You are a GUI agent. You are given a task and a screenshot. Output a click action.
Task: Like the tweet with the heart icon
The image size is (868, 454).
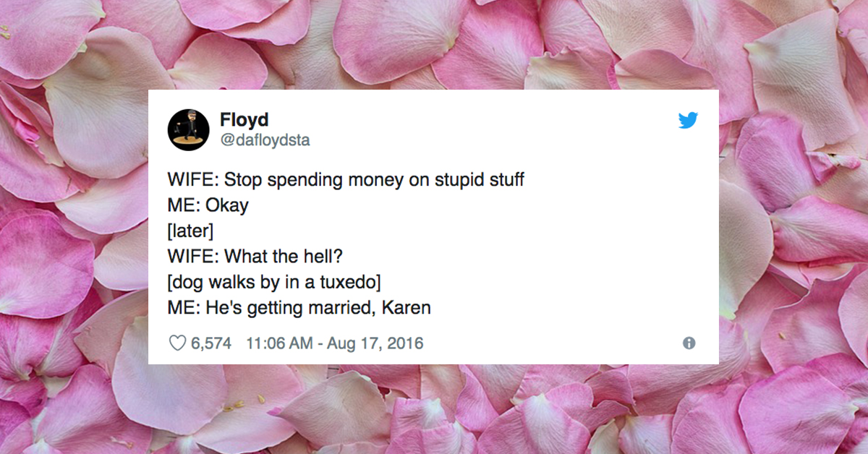[x=177, y=343]
